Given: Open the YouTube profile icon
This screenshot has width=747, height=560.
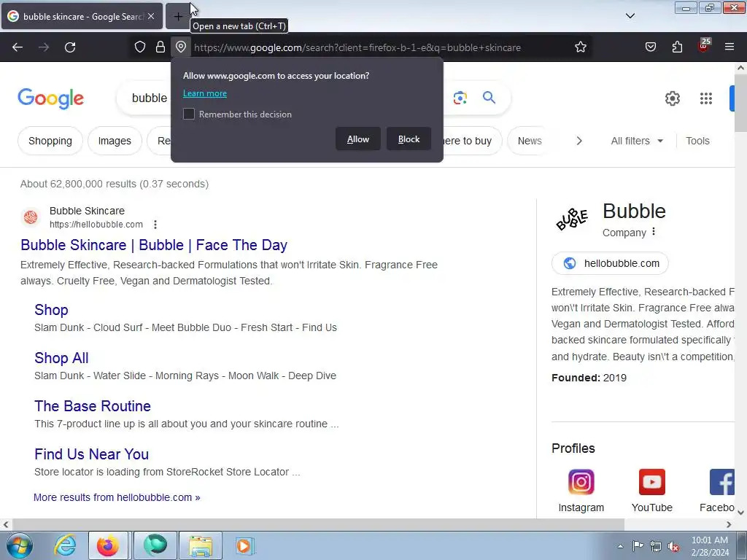Looking at the screenshot, I should tap(651, 482).
